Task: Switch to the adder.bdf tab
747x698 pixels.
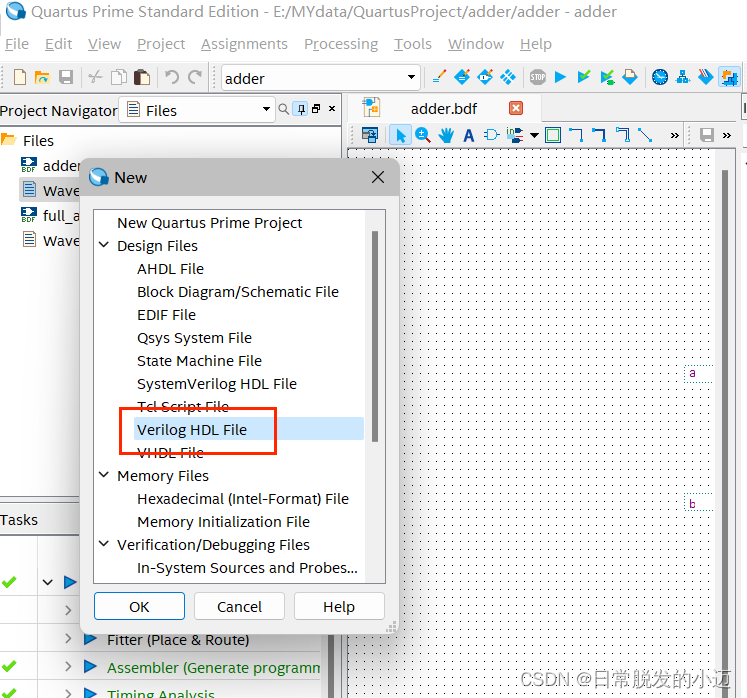Action: [444, 109]
